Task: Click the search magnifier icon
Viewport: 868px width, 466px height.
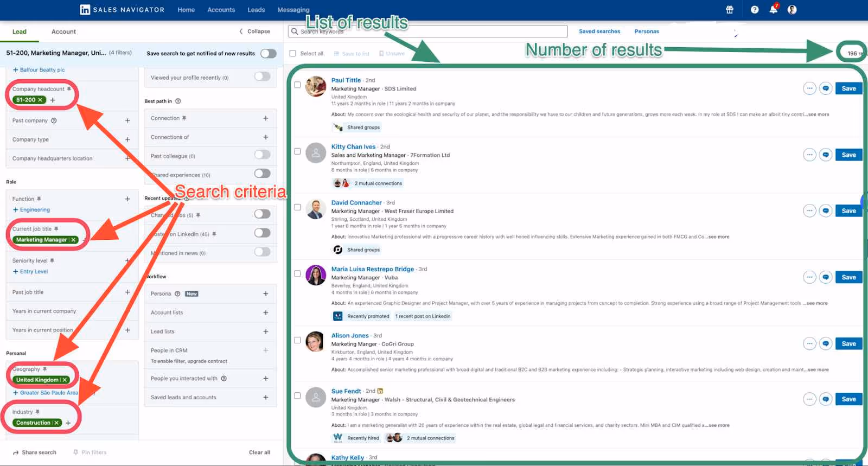Action: click(x=295, y=31)
